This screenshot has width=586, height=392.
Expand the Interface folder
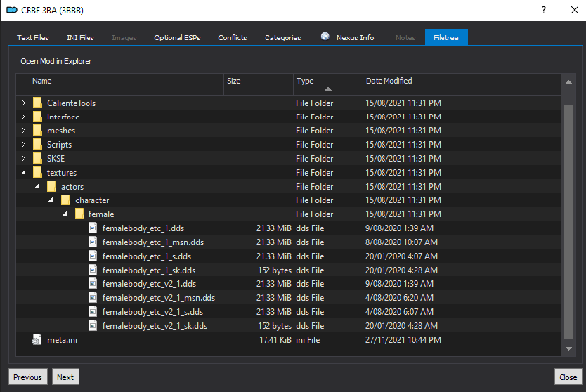(x=23, y=117)
